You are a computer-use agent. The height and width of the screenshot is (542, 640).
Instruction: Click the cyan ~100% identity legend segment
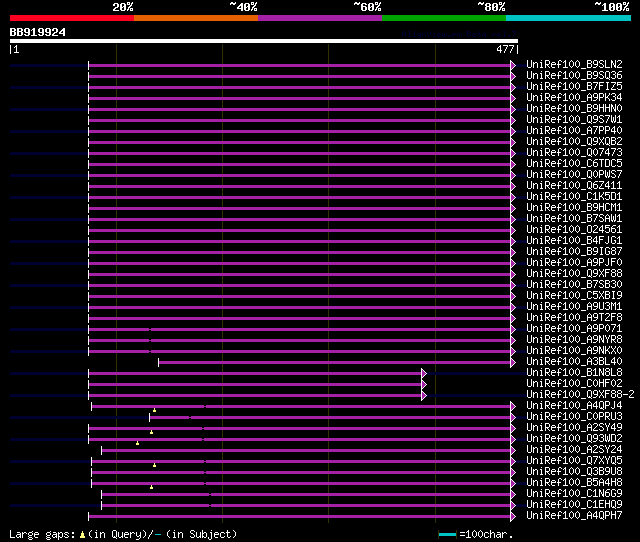[x=569, y=18]
